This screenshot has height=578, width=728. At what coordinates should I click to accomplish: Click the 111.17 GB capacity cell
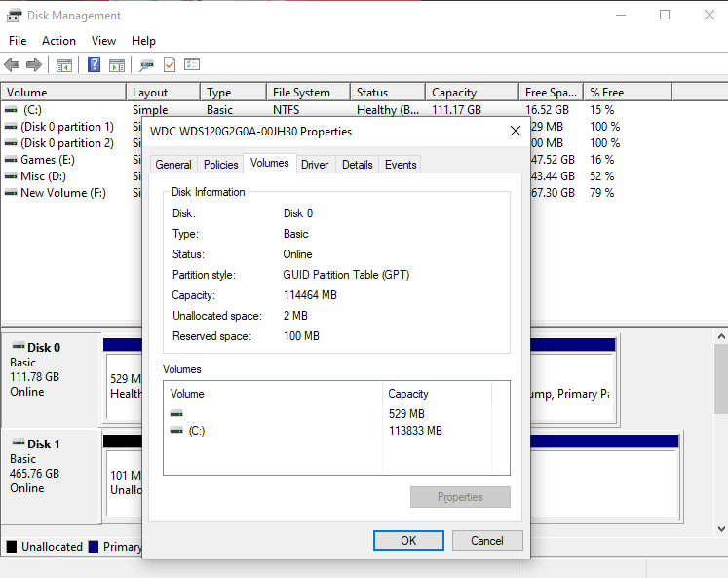coord(456,110)
